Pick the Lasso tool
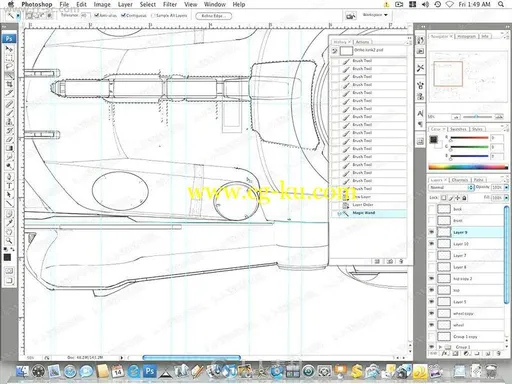 [9, 67]
